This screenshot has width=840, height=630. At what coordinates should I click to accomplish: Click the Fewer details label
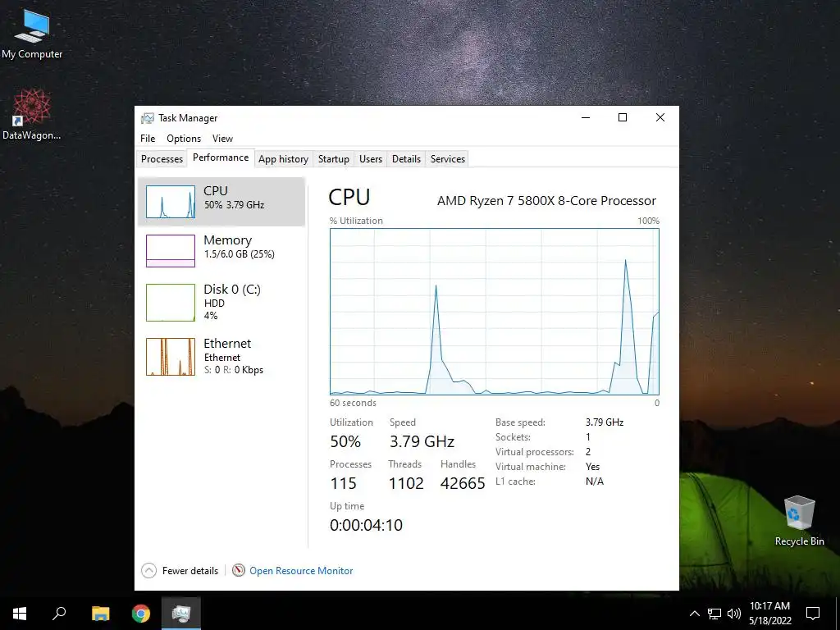click(190, 571)
